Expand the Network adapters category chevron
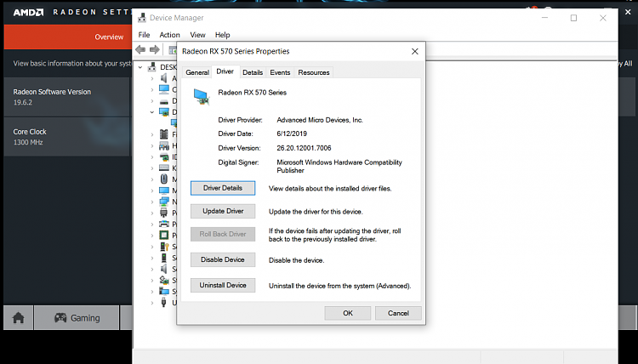The height and width of the screenshot is (364, 638). pos(152,202)
